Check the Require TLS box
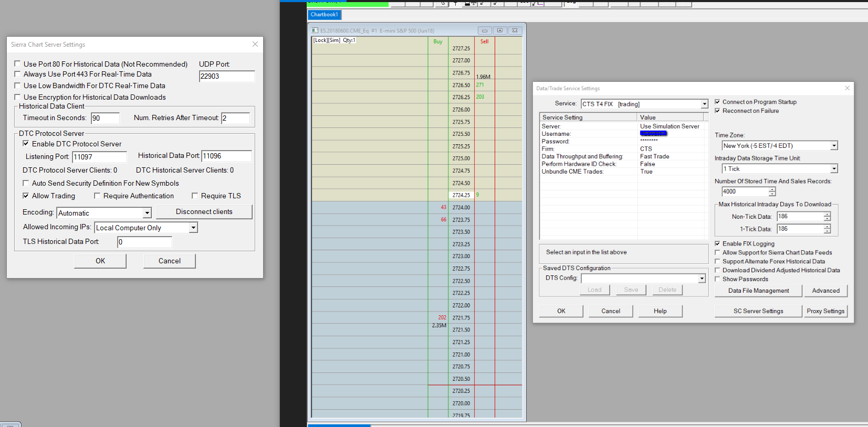 tap(195, 196)
